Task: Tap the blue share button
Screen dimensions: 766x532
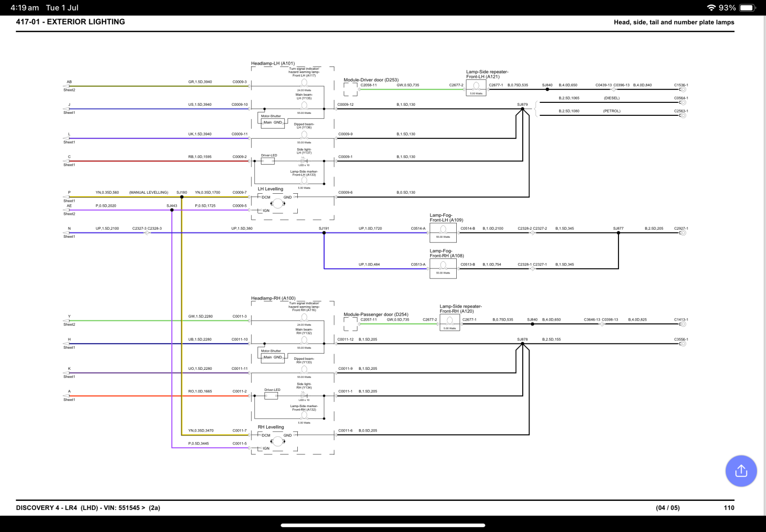Action: click(x=741, y=471)
